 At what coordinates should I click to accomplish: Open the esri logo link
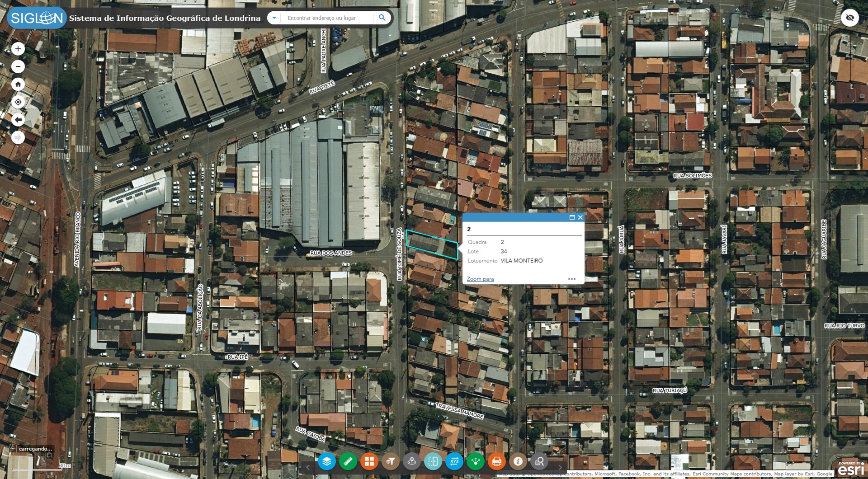pyautogui.click(x=851, y=469)
